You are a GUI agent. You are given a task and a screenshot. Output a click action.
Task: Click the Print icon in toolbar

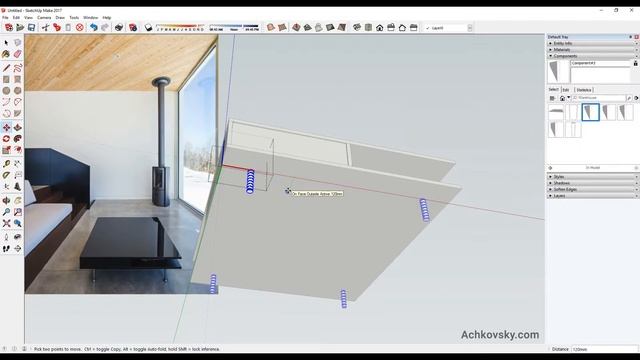pyautogui.click(x=119, y=28)
